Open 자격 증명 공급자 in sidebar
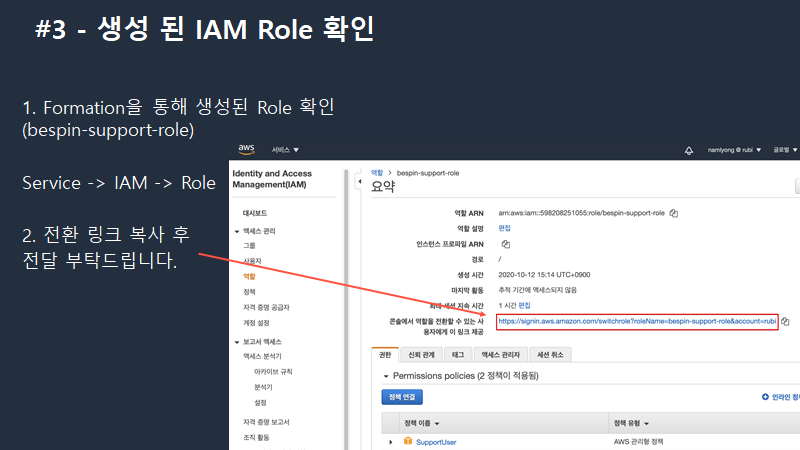The height and width of the screenshot is (450, 800). [266, 307]
